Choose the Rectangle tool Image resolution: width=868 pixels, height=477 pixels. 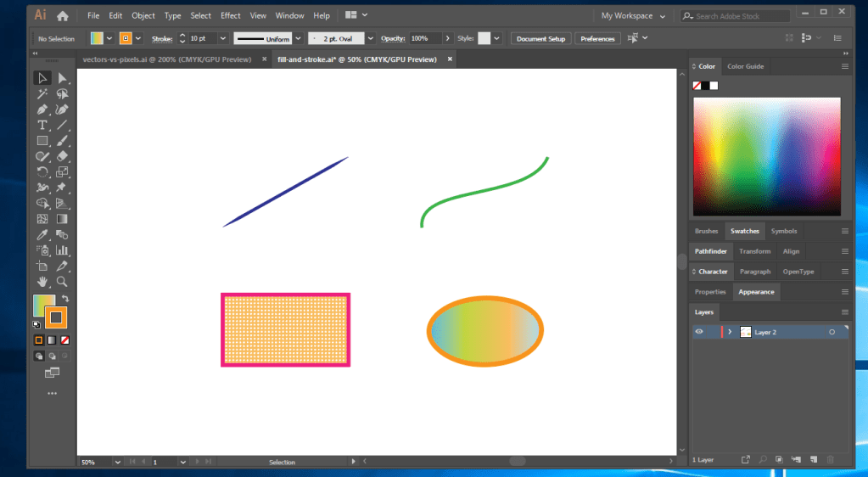point(42,141)
